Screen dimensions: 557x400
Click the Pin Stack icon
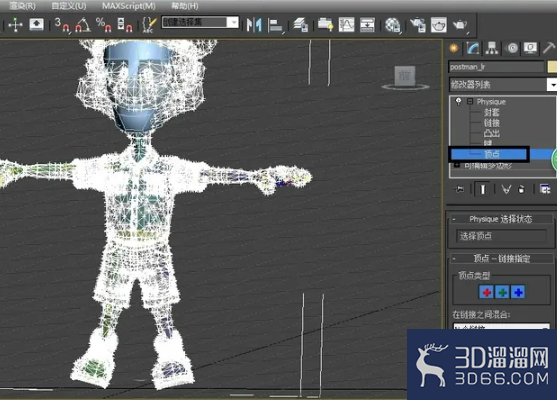point(459,189)
